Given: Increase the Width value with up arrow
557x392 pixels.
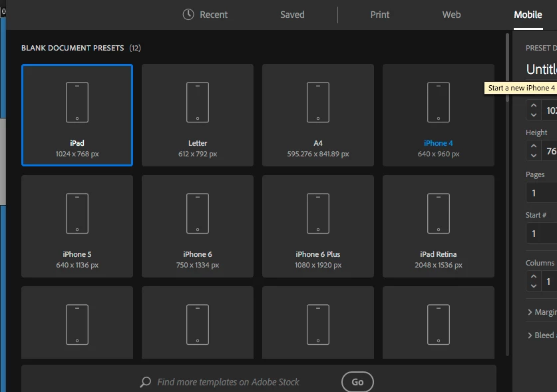Looking at the screenshot, I should point(534,106).
